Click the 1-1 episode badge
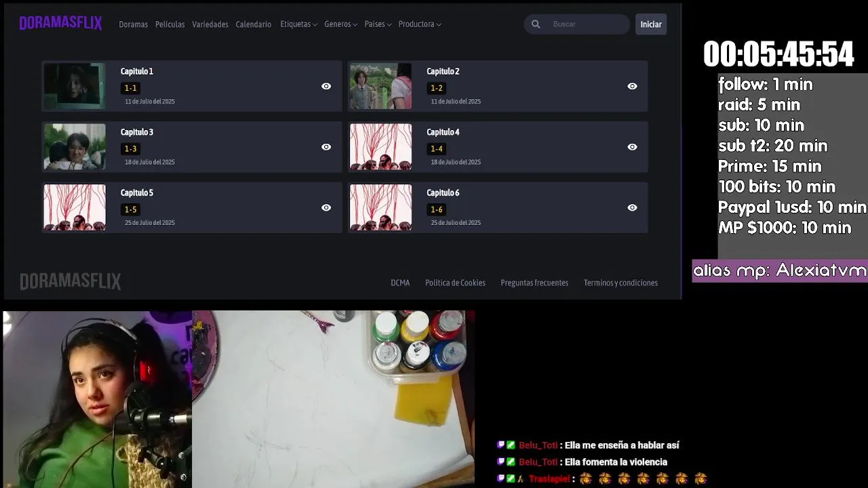This screenshot has height=488, width=868. coord(130,88)
